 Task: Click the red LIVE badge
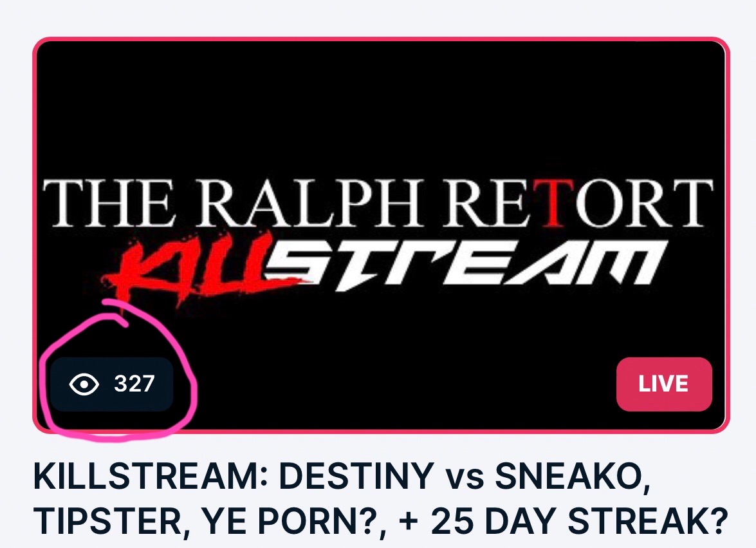pyautogui.click(x=664, y=384)
